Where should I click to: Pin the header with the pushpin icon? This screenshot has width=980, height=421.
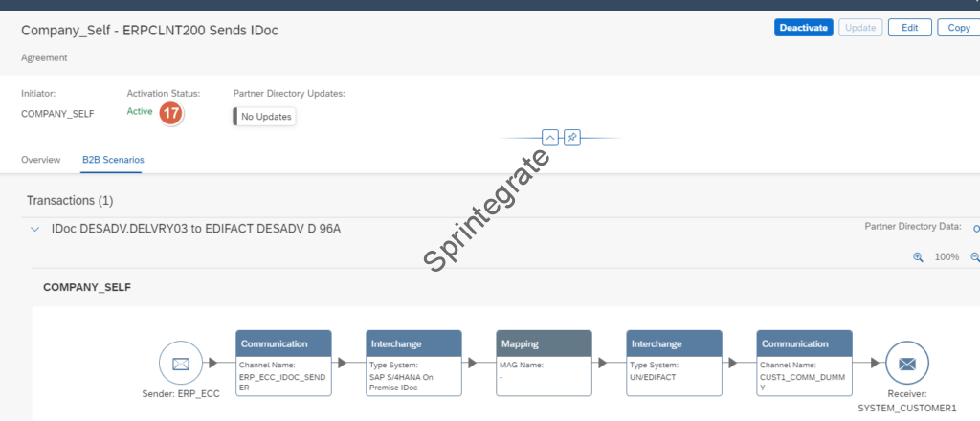pyautogui.click(x=571, y=138)
